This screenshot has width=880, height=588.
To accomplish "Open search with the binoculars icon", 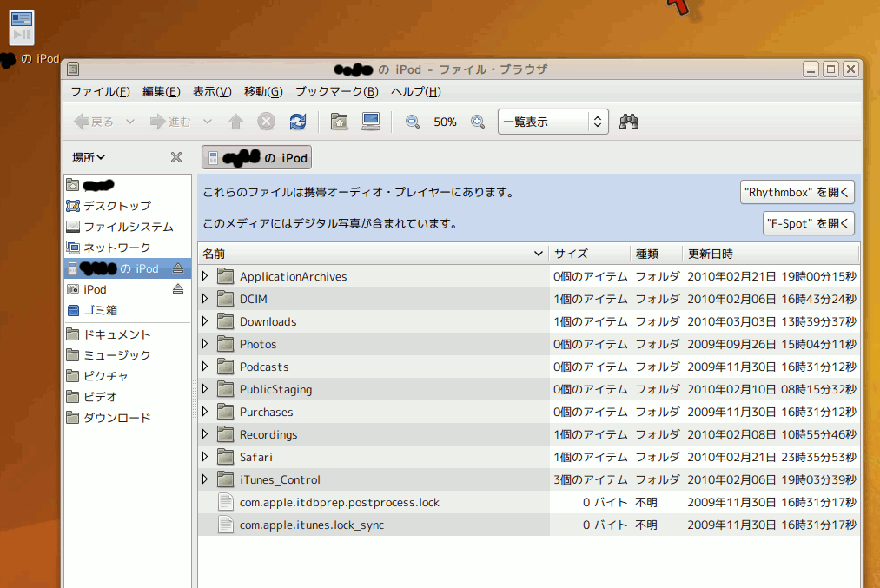I will tap(629, 122).
